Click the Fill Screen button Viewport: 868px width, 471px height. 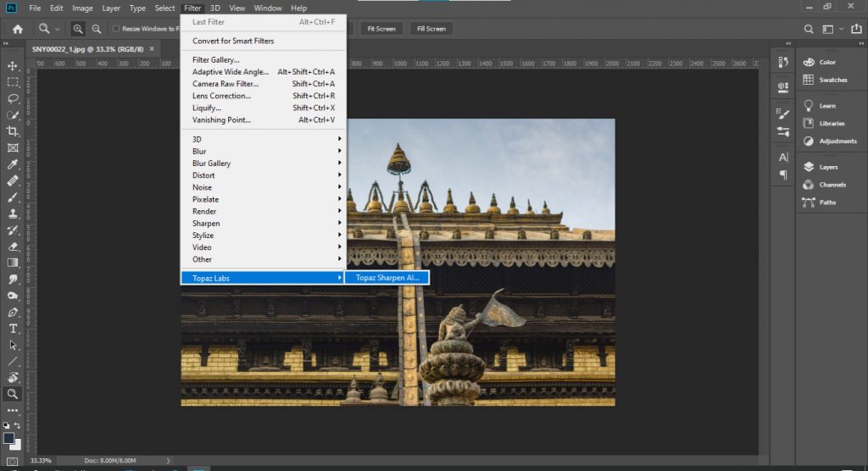pos(431,29)
